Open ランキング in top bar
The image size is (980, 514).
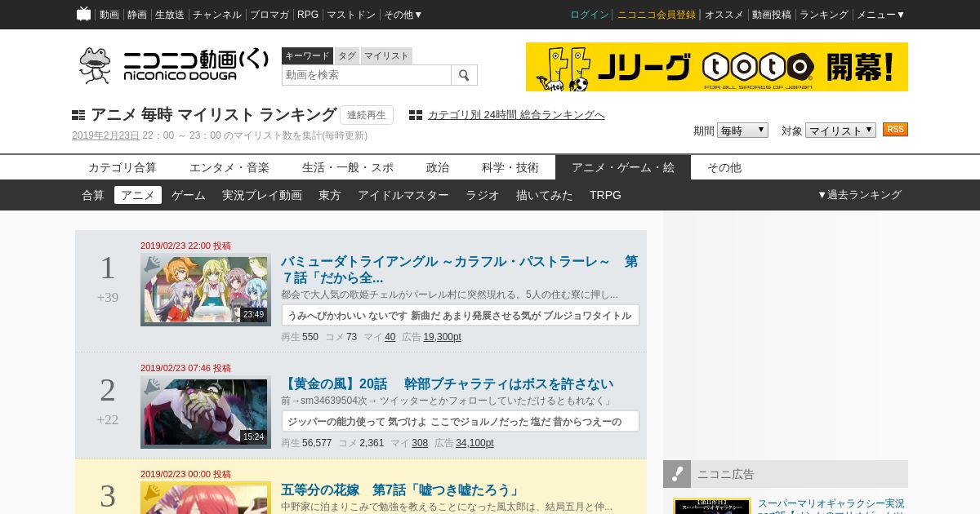[x=824, y=15]
